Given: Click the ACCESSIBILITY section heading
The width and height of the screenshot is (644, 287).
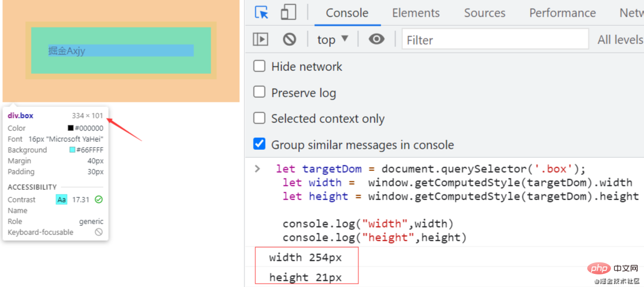Looking at the screenshot, I should [x=32, y=187].
